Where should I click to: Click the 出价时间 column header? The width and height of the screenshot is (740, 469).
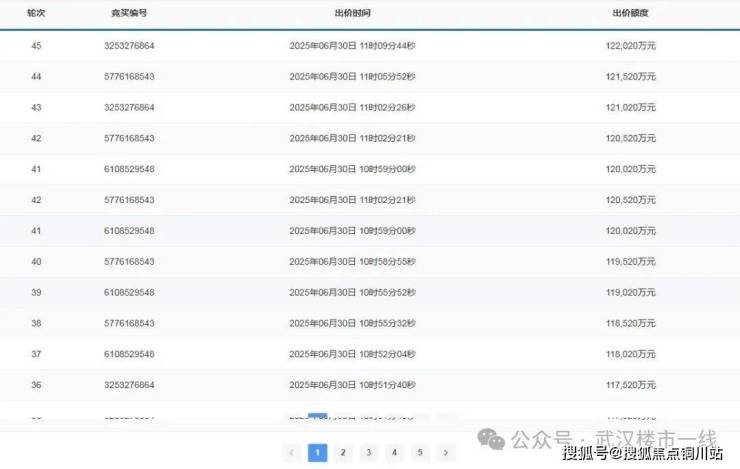tap(351, 14)
